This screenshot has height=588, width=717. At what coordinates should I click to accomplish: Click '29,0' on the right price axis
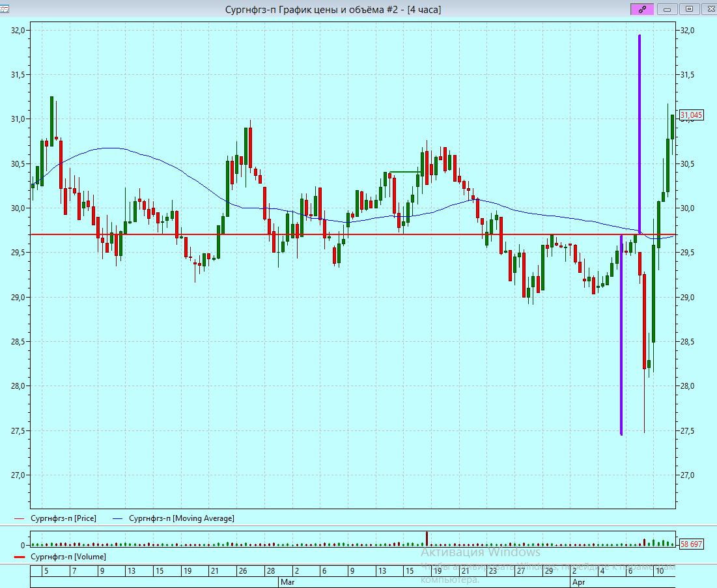pos(687,297)
